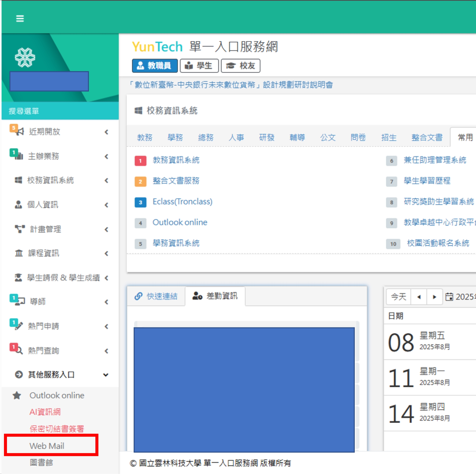Expand the 課程資訊 menu chevron
The height and width of the screenshot is (474, 476).
click(107, 254)
